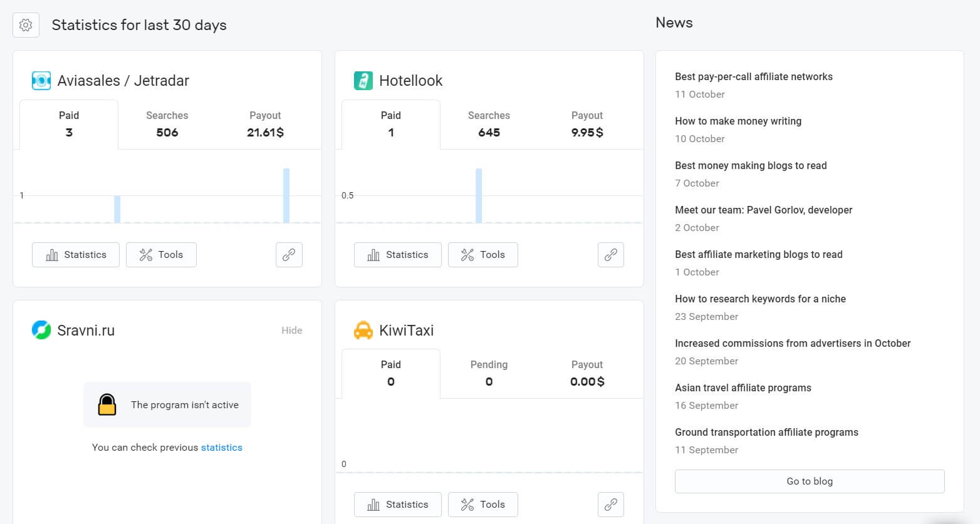Image resolution: width=980 pixels, height=524 pixels.
Task: Click the Sravni.ru program logo
Action: (41, 330)
